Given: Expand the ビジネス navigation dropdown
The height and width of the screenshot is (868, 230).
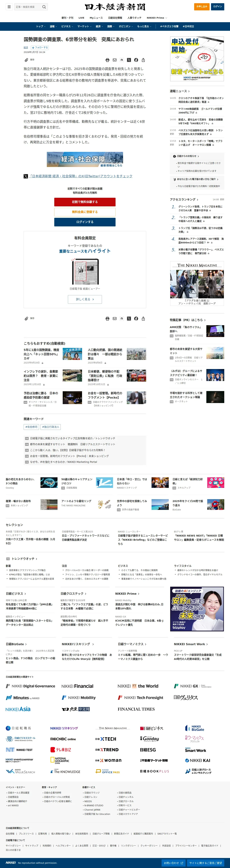Looking at the screenshot, I should pyautogui.click(x=67, y=26).
